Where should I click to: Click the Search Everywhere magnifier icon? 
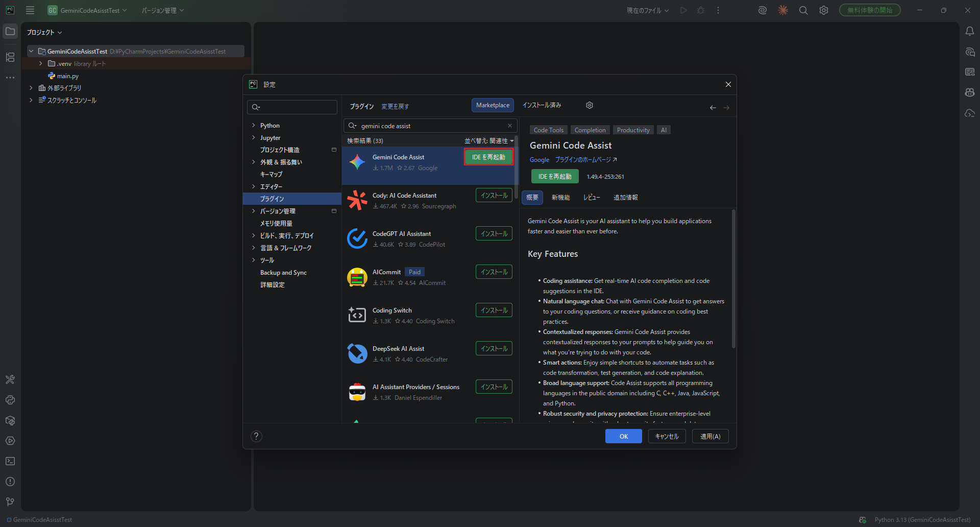(803, 10)
